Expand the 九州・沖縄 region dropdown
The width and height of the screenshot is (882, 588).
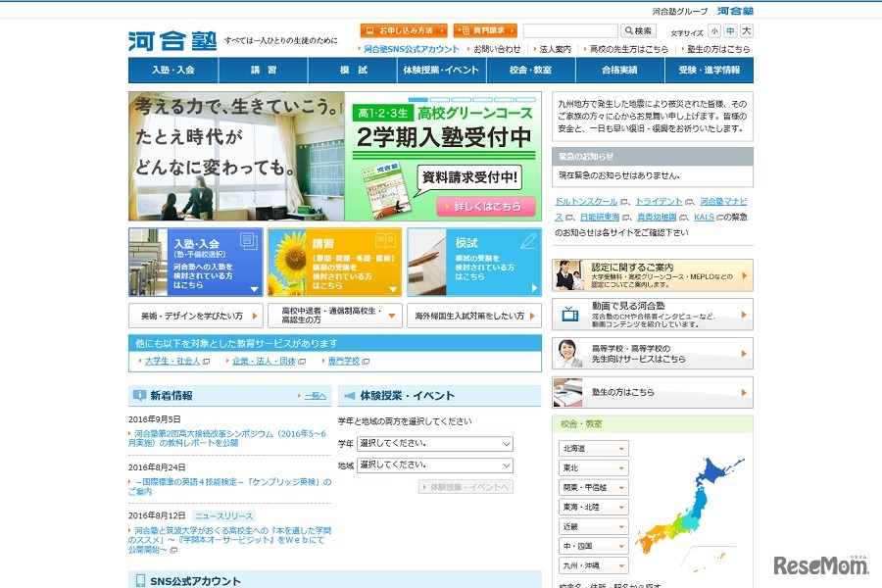(x=594, y=565)
